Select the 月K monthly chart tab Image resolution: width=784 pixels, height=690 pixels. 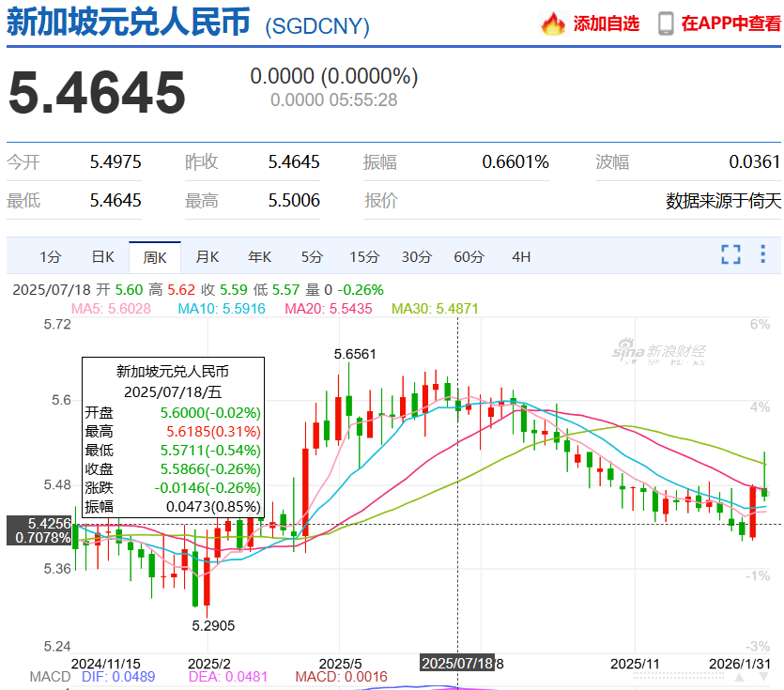point(207,257)
